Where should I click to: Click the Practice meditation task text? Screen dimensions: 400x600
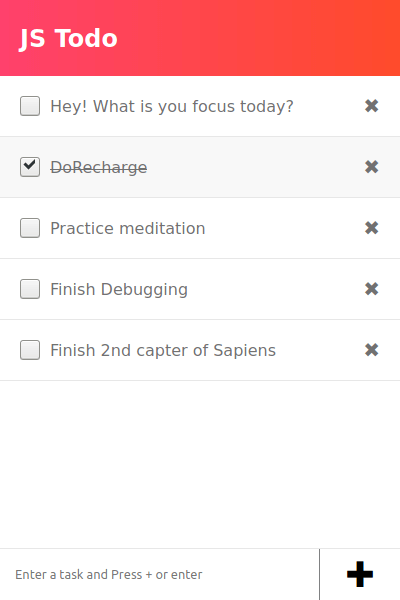(x=128, y=228)
